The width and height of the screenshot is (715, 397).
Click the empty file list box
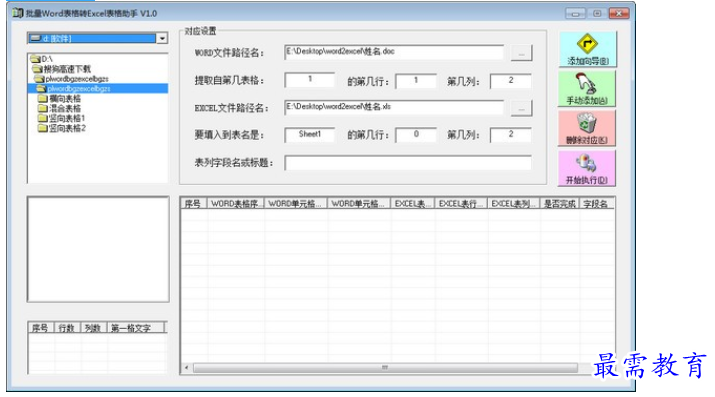click(x=98, y=249)
